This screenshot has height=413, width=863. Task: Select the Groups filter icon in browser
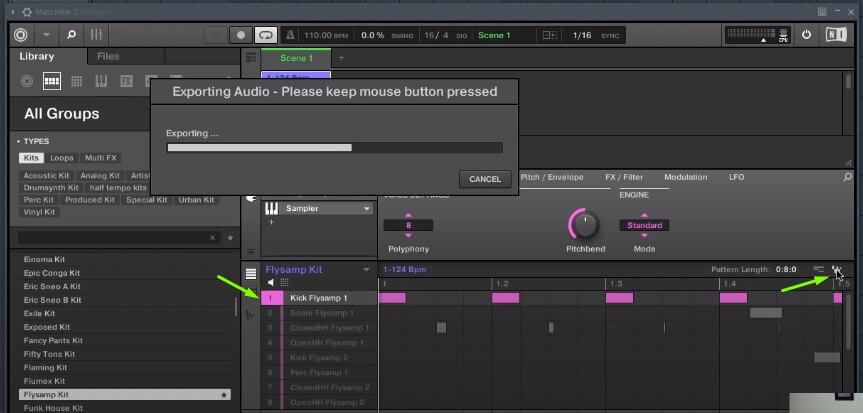click(x=52, y=81)
